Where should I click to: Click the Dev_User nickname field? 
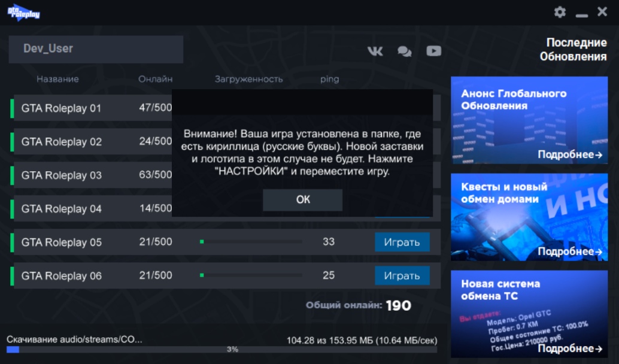coord(96,49)
